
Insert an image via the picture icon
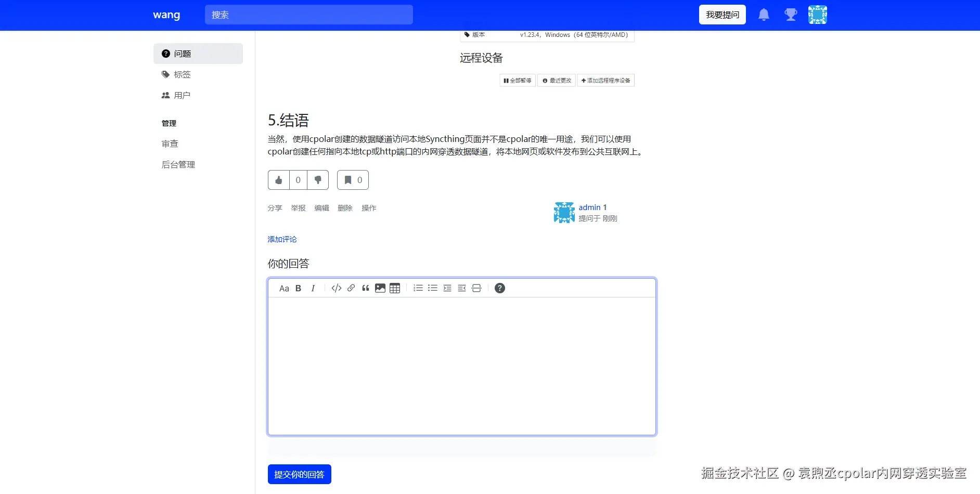pyautogui.click(x=380, y=288)
